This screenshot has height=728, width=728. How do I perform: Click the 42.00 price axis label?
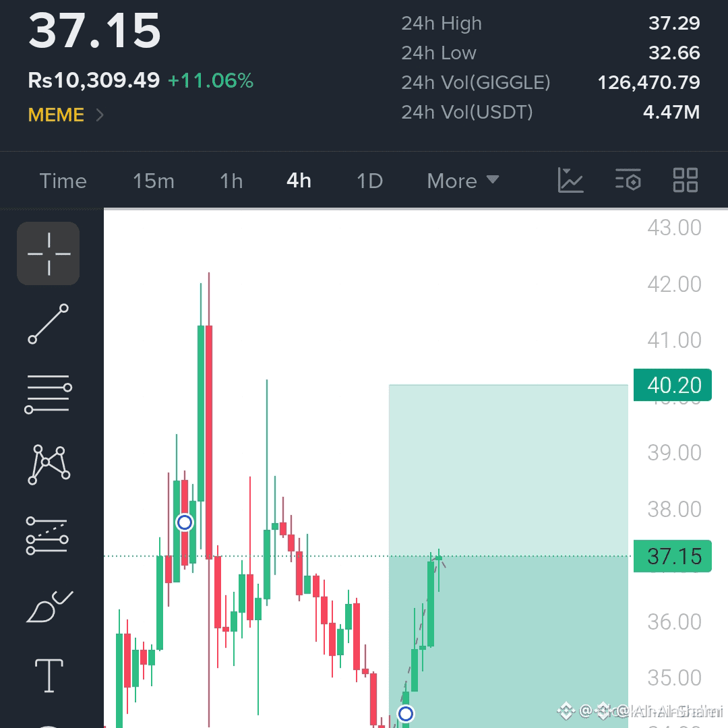(674, 284)
